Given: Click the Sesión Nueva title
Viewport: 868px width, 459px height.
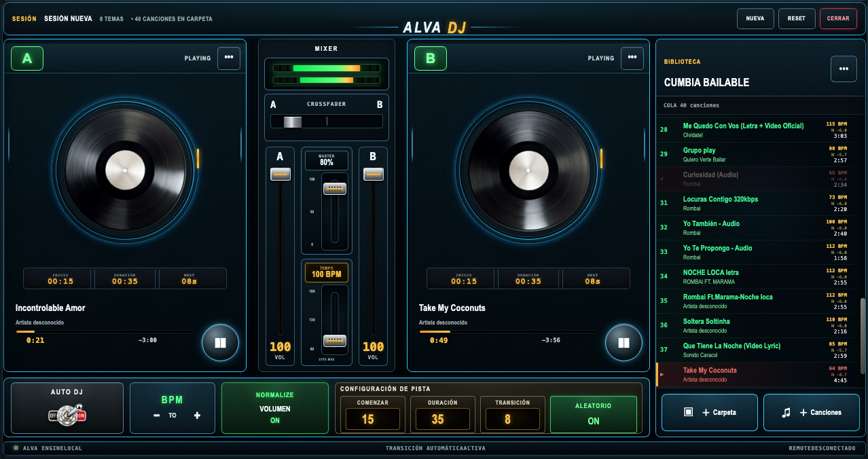Looking at the screenshot, I should click(68, 19).
